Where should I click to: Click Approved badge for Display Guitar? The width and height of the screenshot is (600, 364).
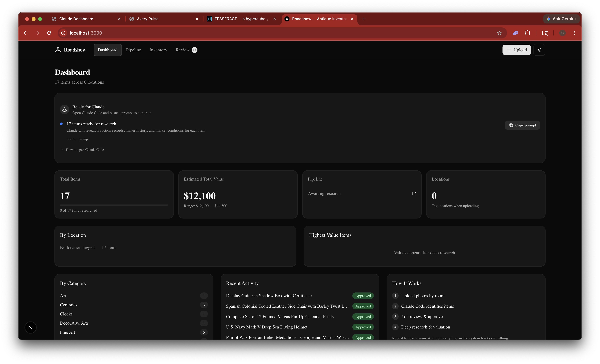point(363,296)
